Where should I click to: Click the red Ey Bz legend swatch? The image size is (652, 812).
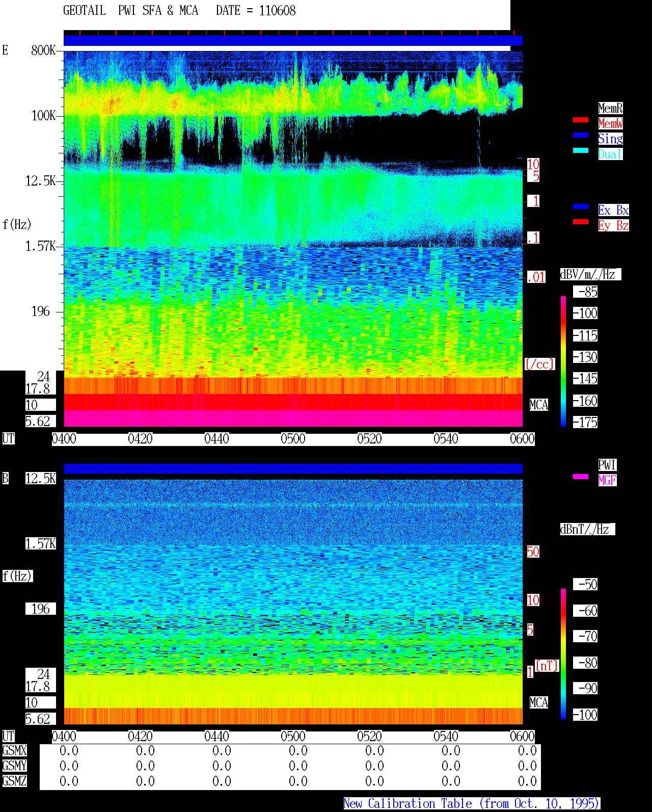click(x=581, y=222)
